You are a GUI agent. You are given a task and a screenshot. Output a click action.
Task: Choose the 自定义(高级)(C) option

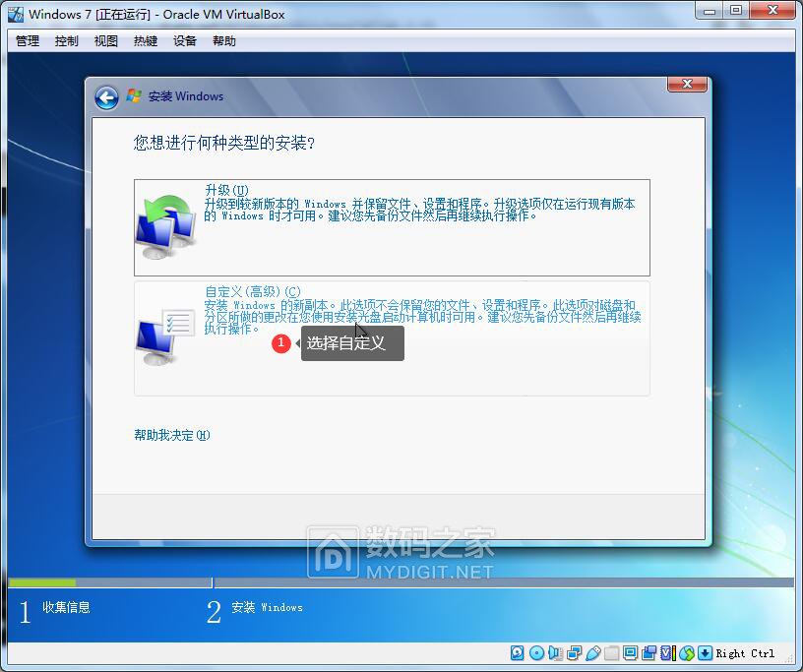pos(392,338)
